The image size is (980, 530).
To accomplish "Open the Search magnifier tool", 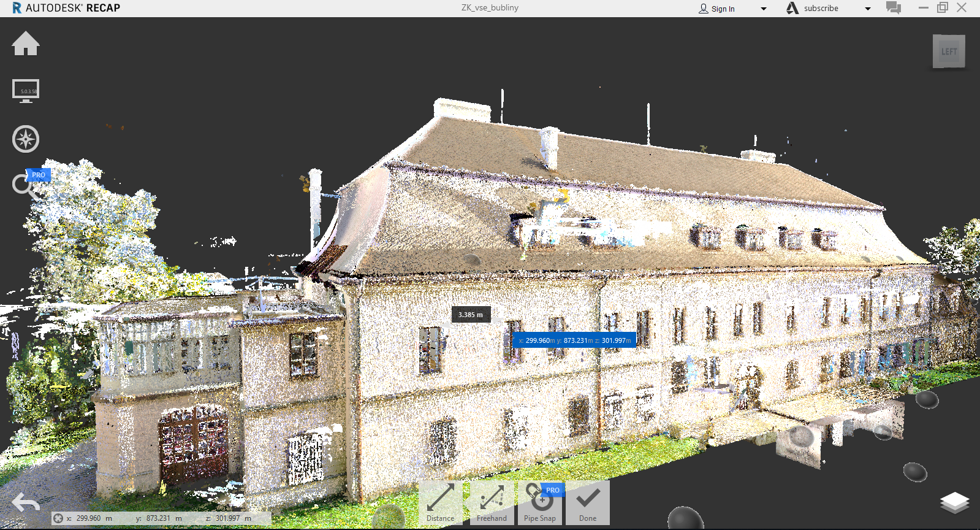I will 25,185.
